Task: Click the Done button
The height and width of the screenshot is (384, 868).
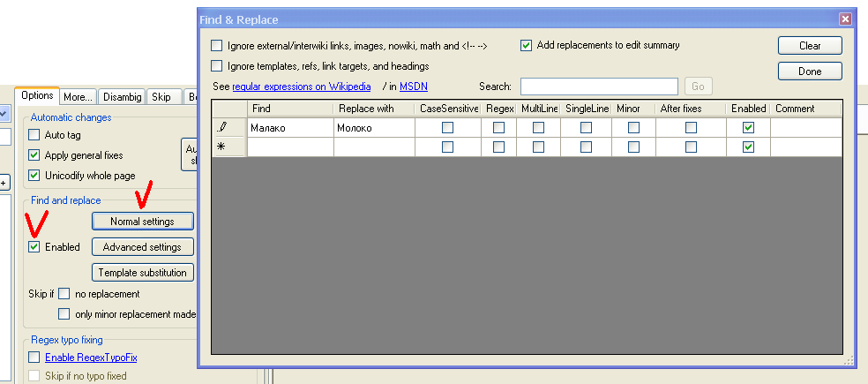Action: point(810,71)
